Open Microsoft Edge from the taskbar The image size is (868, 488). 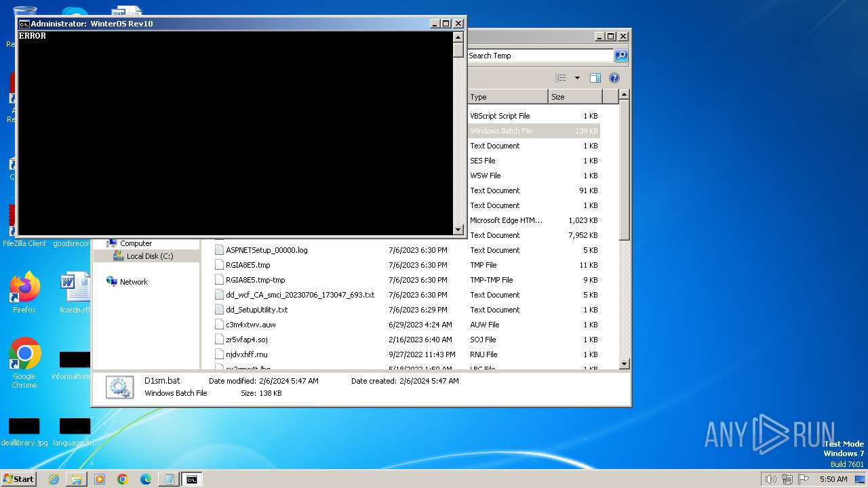(146, 479)
